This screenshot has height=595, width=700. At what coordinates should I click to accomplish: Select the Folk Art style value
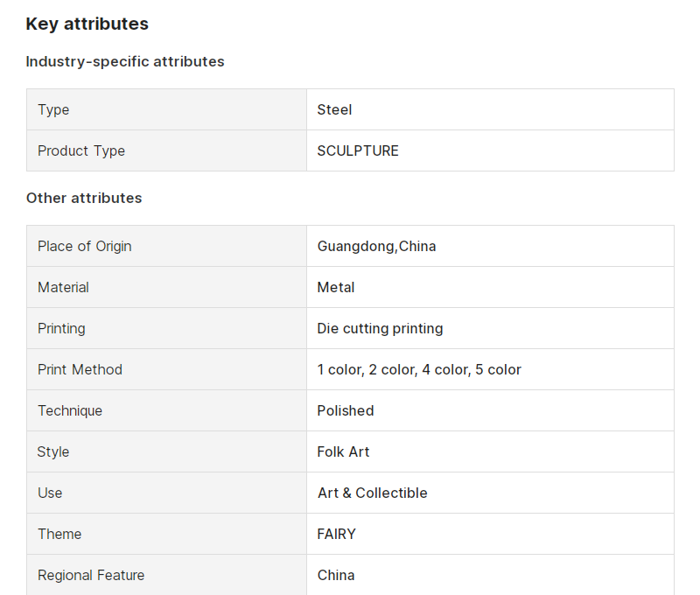pos(343,451)
